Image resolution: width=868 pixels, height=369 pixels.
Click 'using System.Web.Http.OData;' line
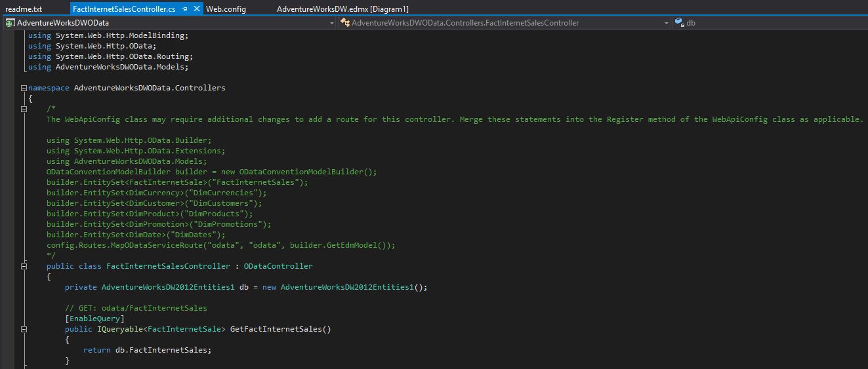click(93, 46)
